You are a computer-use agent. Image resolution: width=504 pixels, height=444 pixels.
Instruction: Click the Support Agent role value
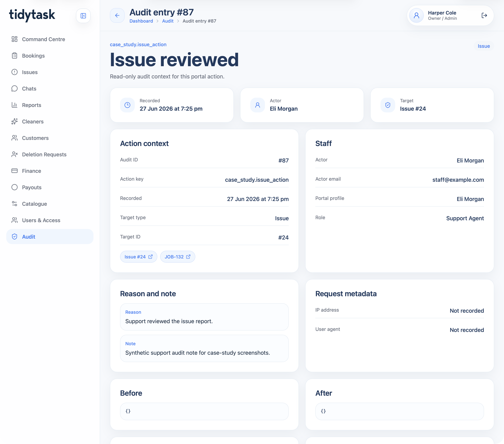pyautogui.click(x=465, y=218)
